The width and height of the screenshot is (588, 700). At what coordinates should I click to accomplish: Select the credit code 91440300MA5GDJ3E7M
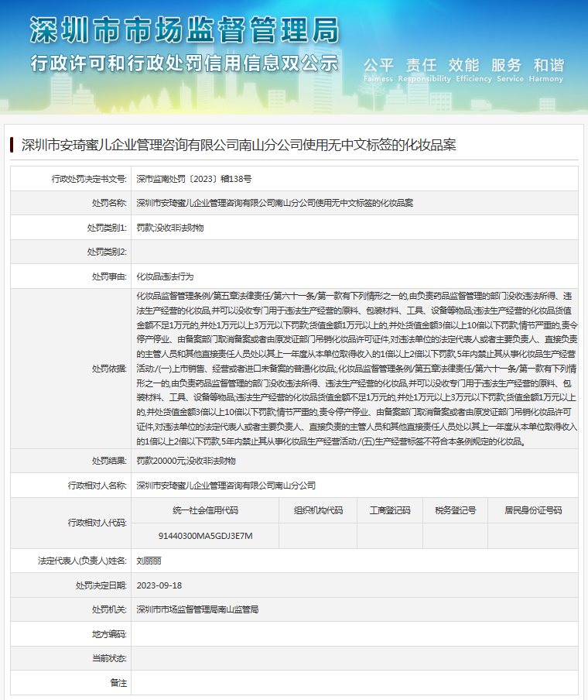[x=205, y=535]
